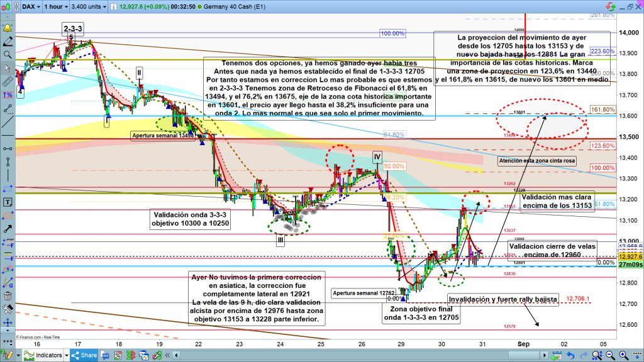
Task: Choose the text annotation tool
Action: pos(7,202)
